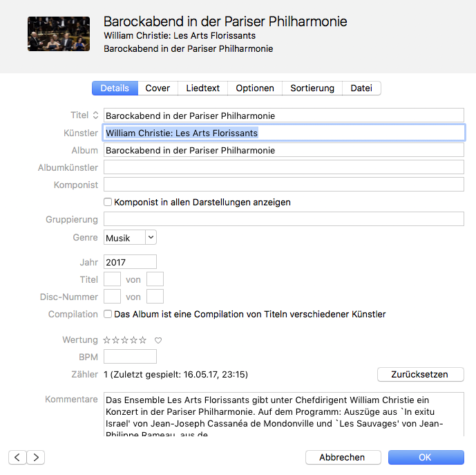This screenshot has width=476, height=475.
Task: Set rating using the star icons
Action: tap(125, 340)
